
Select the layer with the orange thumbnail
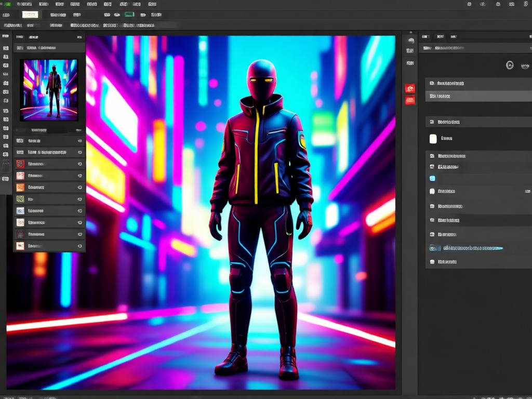[49, 187]
